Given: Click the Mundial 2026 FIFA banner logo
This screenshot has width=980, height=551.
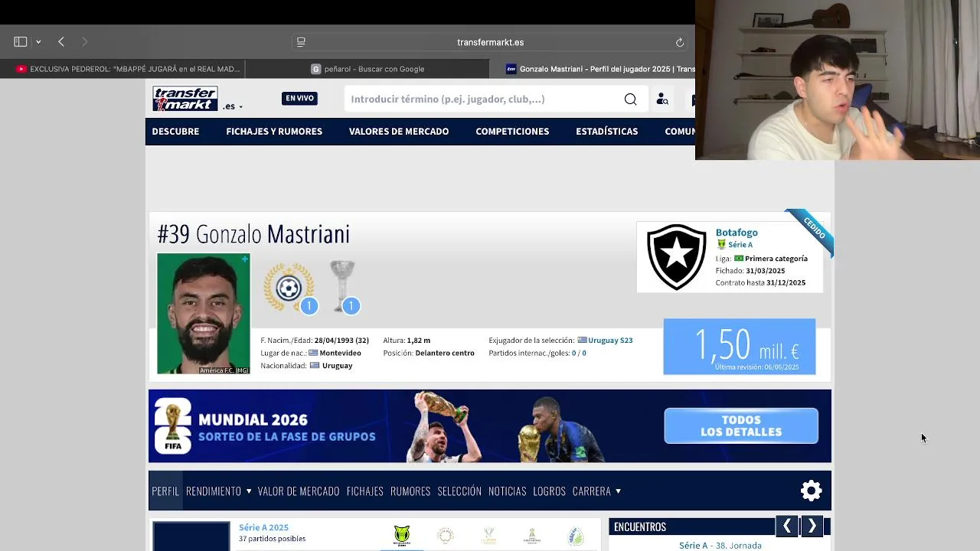Looking at the screenshot, I should pyautogui.click(x=173, y=426).
